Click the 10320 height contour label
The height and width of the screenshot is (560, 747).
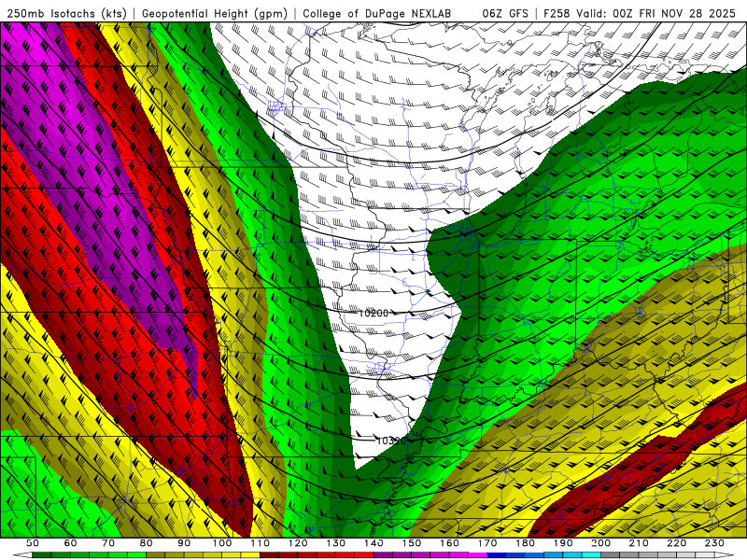[390, 441]
